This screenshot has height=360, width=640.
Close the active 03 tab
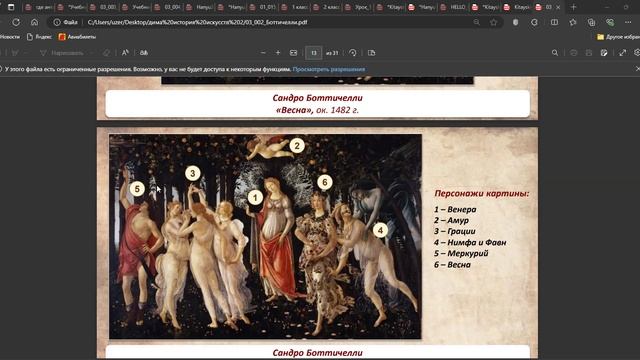click(x=558, y=7)
